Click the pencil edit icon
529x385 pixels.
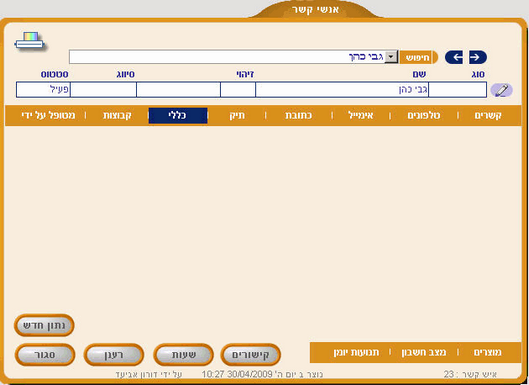(x=502, y=90)
